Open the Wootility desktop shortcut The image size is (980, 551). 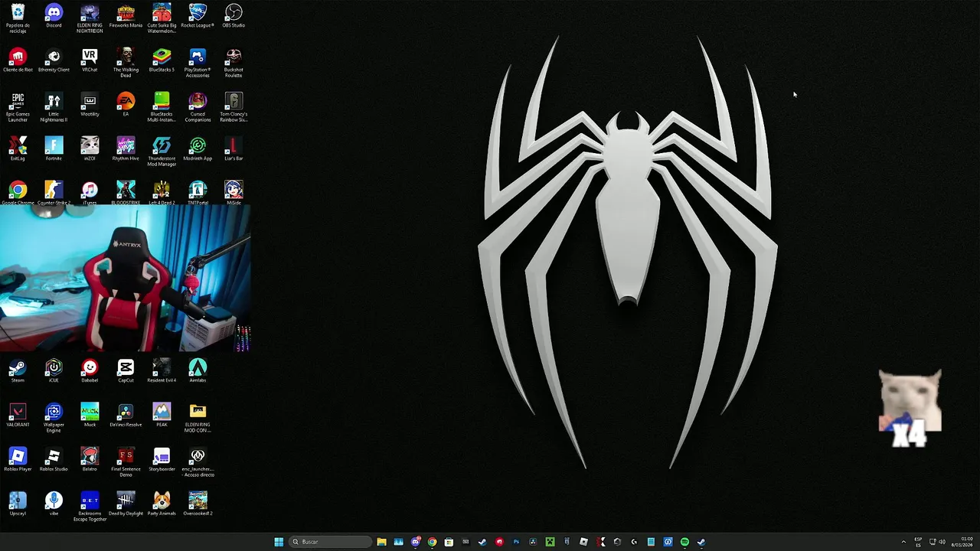tap(90, 105)
